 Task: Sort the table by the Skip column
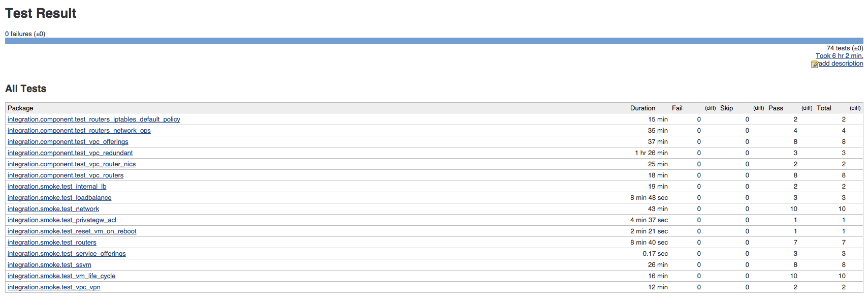pos(726,108)
